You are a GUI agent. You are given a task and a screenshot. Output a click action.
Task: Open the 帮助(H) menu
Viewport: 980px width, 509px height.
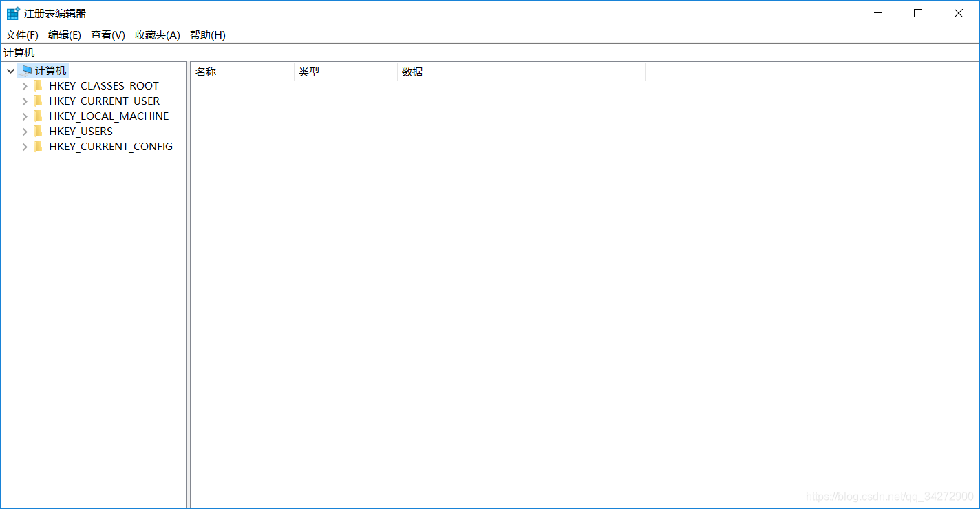[208, 35]
